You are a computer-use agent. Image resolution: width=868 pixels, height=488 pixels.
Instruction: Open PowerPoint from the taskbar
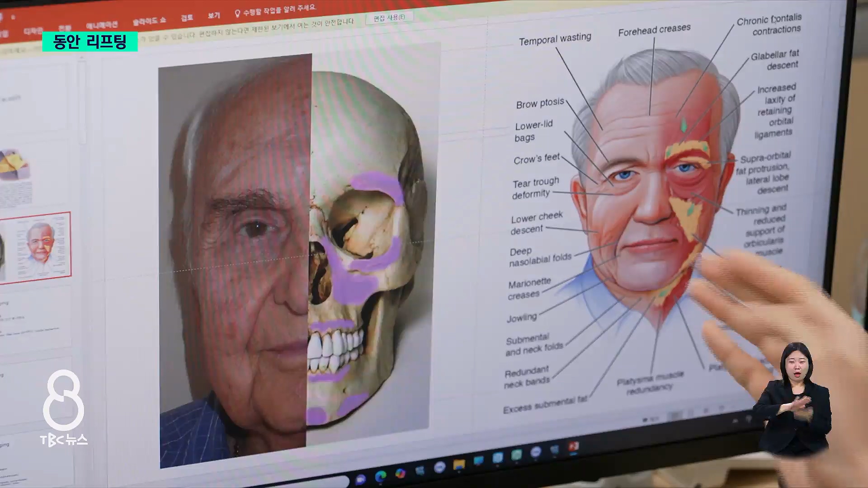573,446
